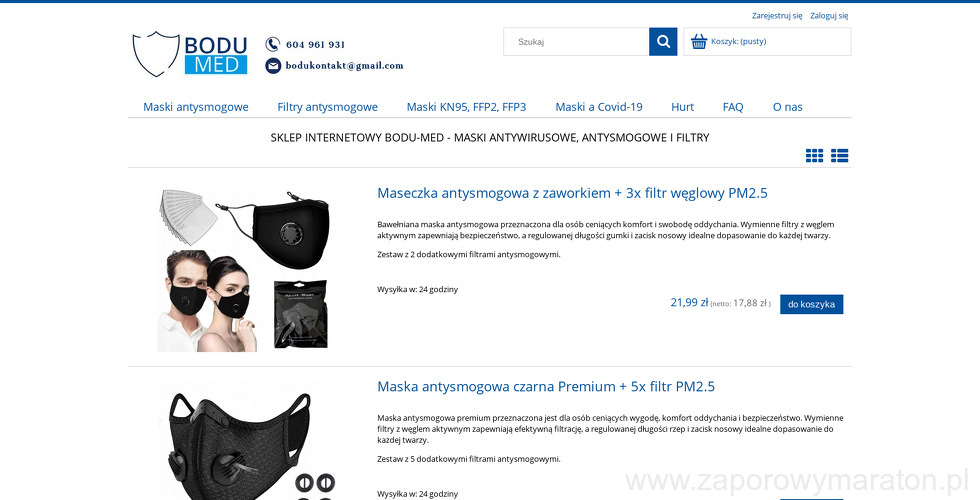Open the Maski antysmogowe menu
This screenshot has height=500, width=980.
tap(196, 107)
